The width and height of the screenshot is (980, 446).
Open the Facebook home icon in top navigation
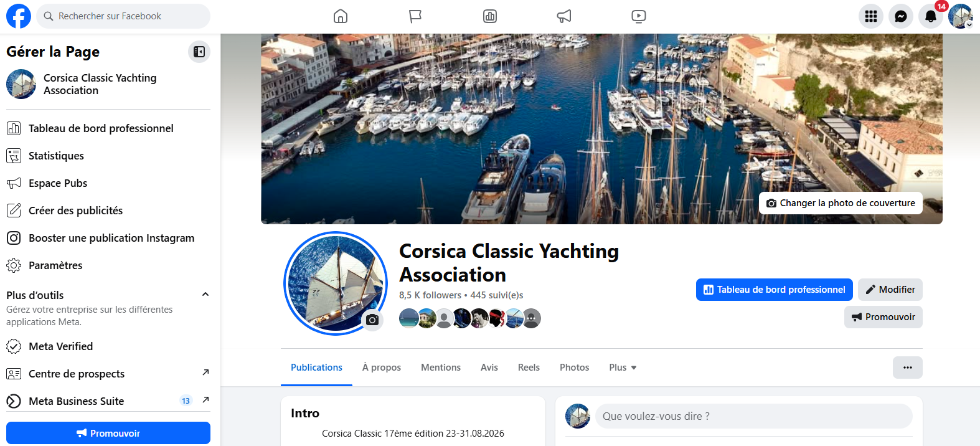pos(341,16)
